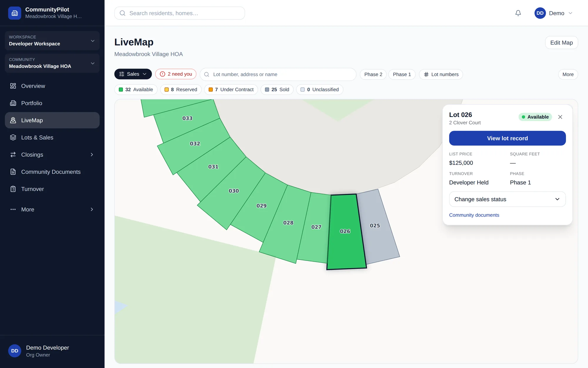588x368 pixels.
Task: Click the LiveMap pin icon in sidebar
Action: click(13, 120)
